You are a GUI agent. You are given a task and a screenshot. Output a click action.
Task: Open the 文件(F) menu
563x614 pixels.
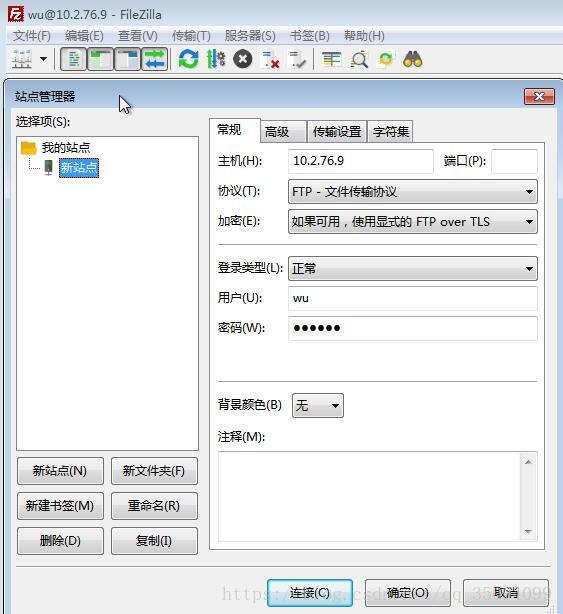click(x=32, y=36)
